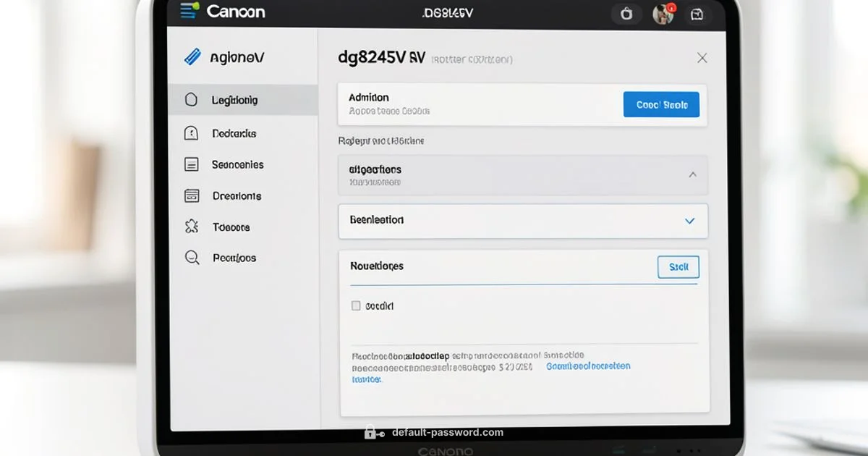Image resolution: width=868 pixels, height=456 pixels.
Task: Select the document list icon in the sidebar
Action: (x=191, y=164)
